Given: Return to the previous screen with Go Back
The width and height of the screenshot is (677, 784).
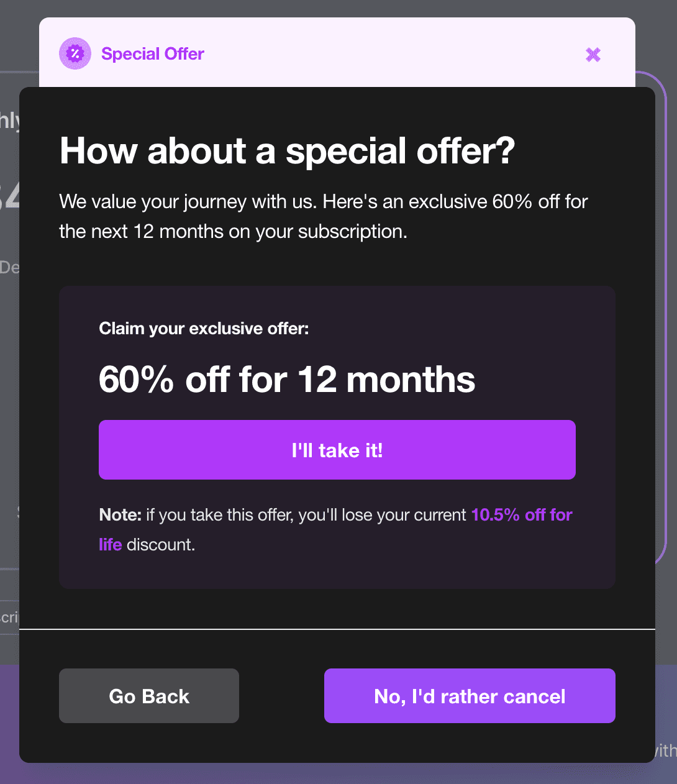Looking at the screenshot, I should click(x=148, y=696).
